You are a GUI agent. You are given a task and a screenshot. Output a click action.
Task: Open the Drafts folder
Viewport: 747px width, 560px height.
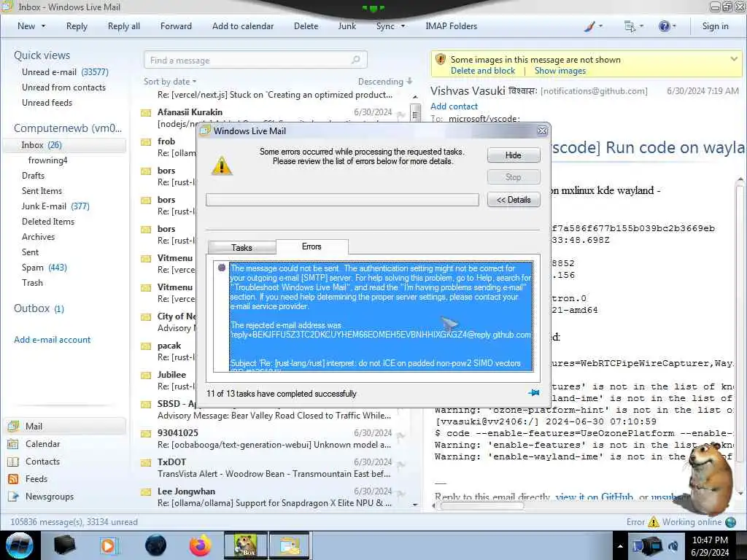coord(33,175)
